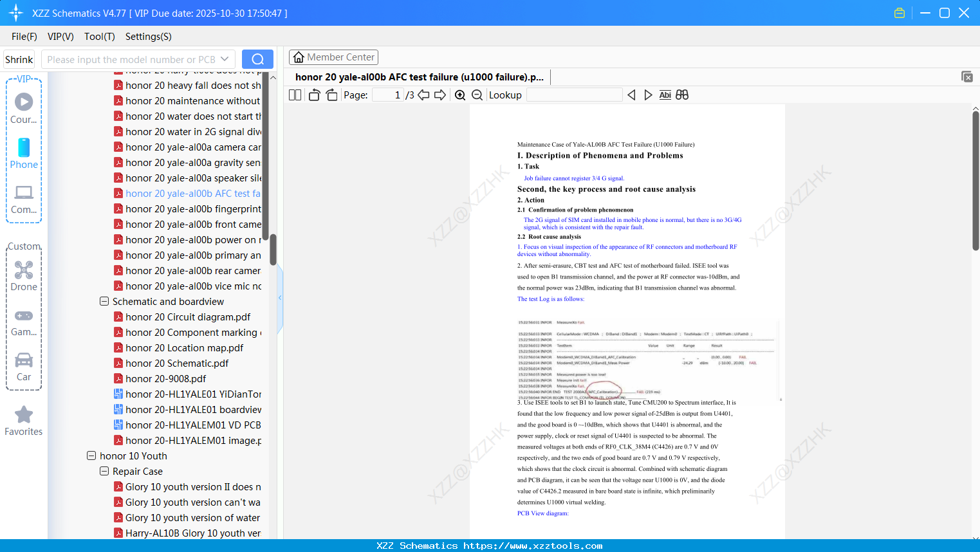Go to the previous PDF page
980x552 pixels.
click(423, 95)
